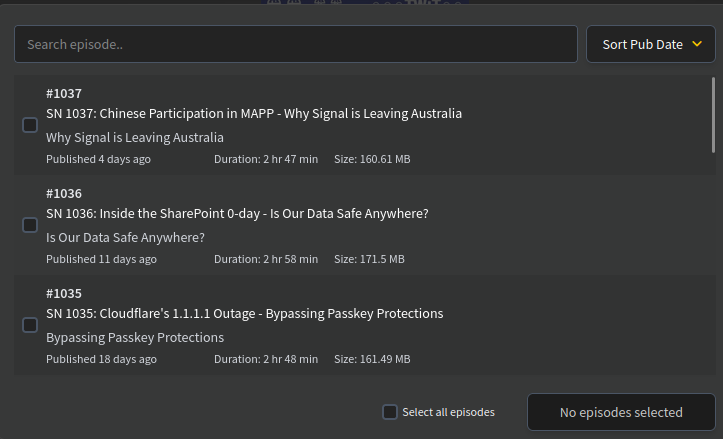Click the #1036 episode number
This screenshot has height=439, width=723.
tap(64, 194)
